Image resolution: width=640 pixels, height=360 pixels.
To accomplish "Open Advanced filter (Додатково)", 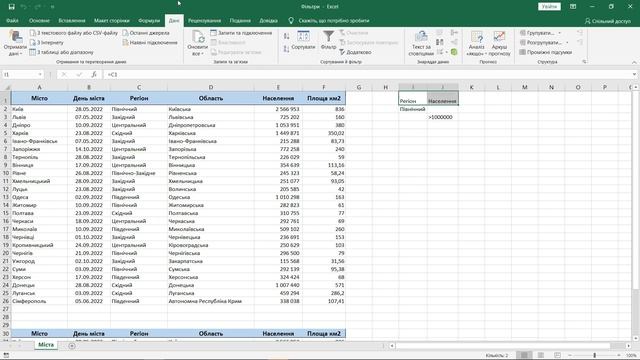I will [355, 52].
